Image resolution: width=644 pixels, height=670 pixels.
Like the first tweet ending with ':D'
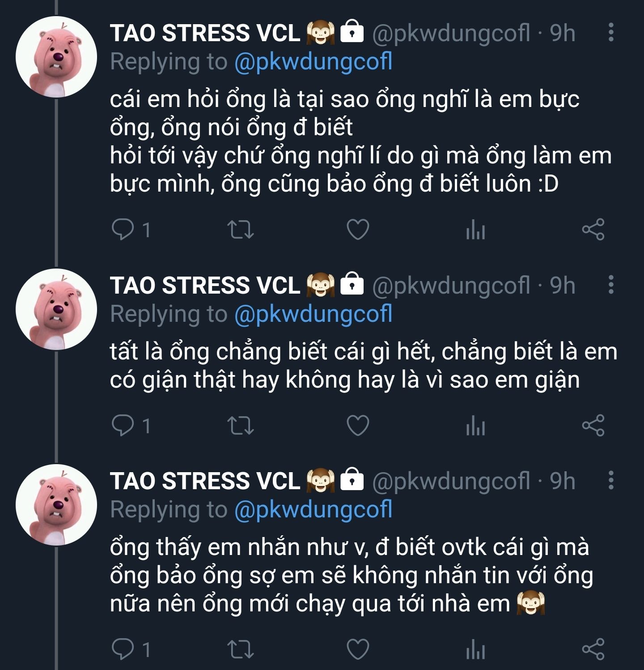pyautogui.click(x=358, y=230)
